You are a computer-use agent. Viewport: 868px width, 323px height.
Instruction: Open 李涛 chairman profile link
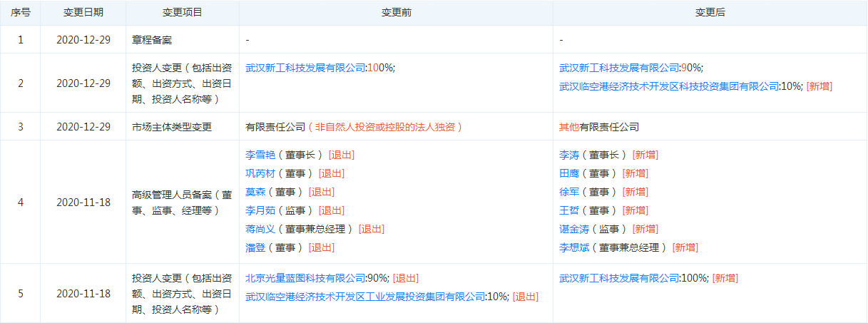point(569,155)
